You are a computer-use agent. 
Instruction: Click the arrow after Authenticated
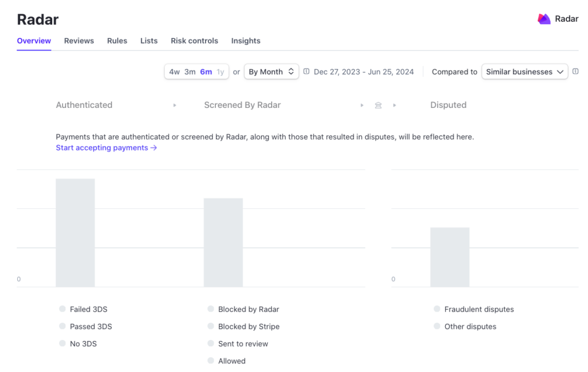coord(175,106)
